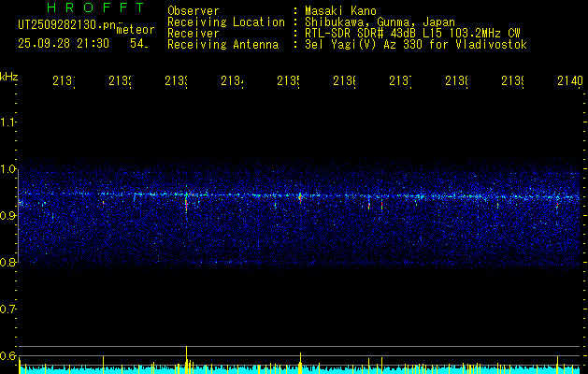Click the 1.1 frequency axis label
The image size is (588, 374).
tap(7, 122)
